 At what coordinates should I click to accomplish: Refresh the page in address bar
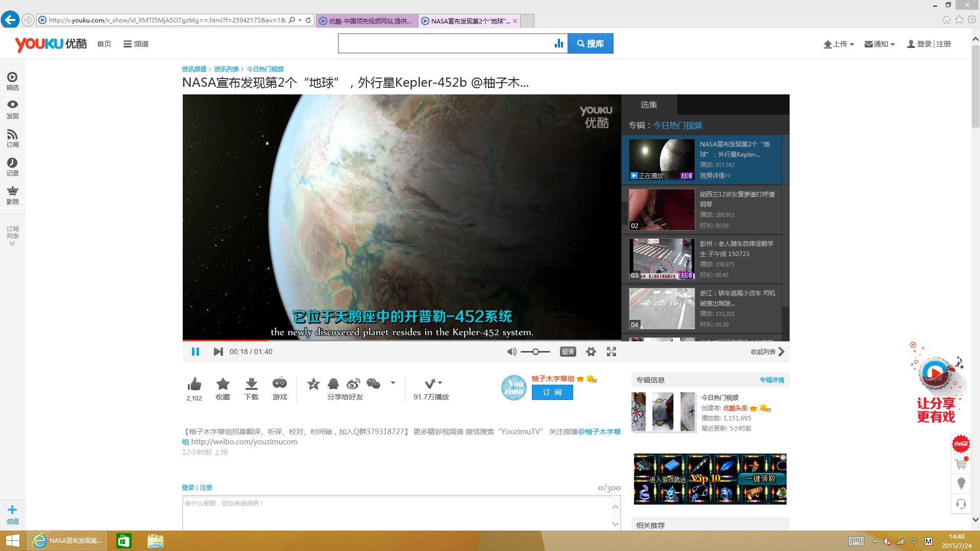(308, 20)
